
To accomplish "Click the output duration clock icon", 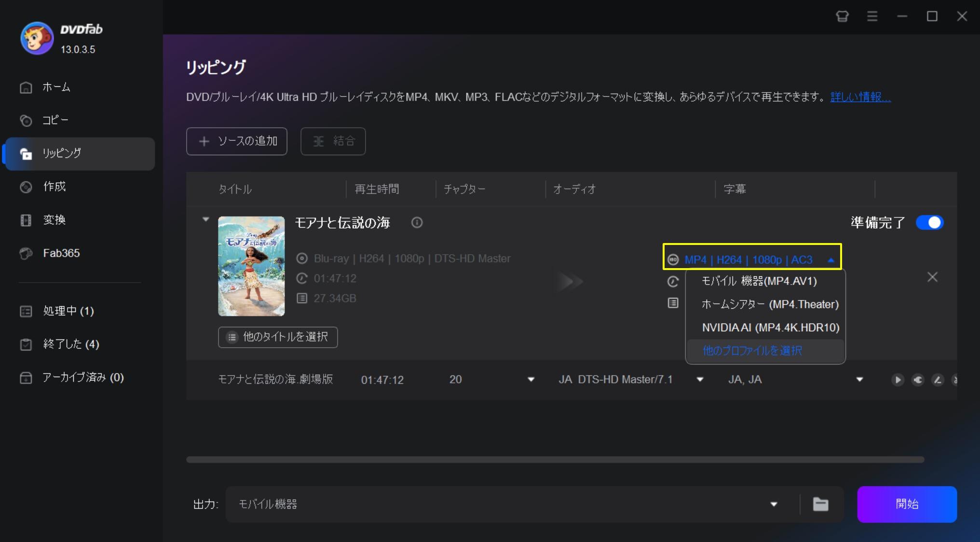I will (673, 282).
